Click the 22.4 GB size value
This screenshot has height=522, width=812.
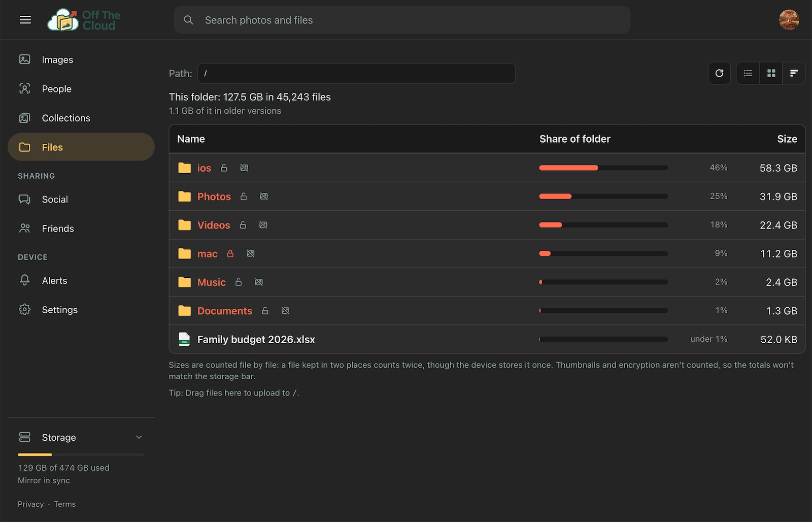pyautogui.click(x=779, y=225)
